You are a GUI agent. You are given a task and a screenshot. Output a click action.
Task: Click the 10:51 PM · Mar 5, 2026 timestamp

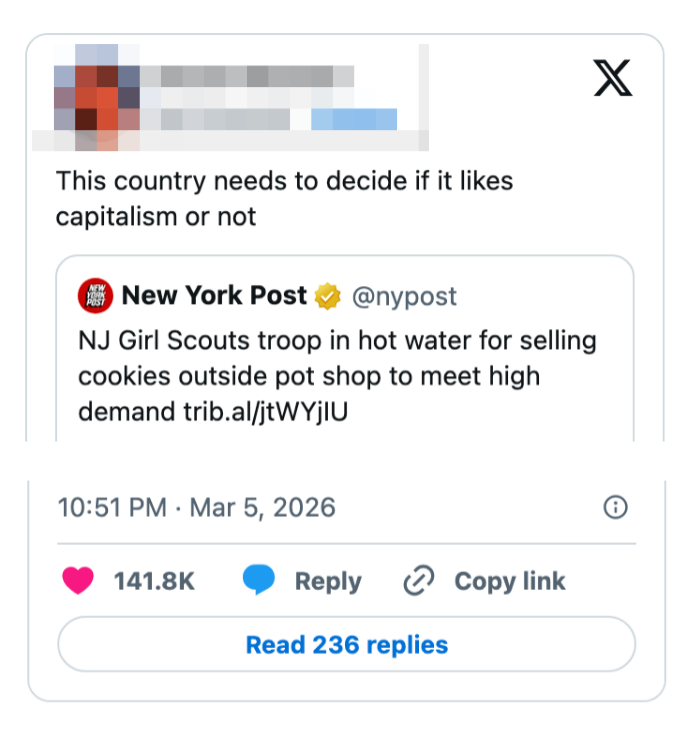[197, 507]
